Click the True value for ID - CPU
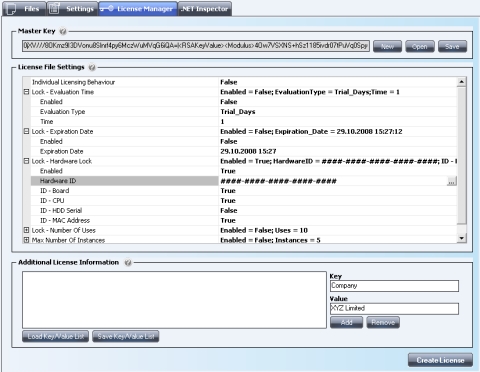The image size is (480, 372). click(338, 201)
